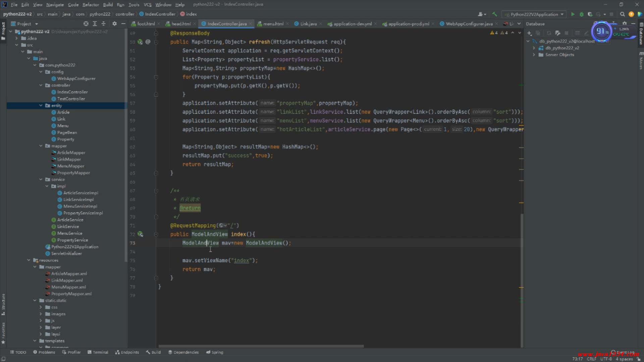Open Search Everywhere magnifier icon
Image resolution: width=644 pixels, height=362 pixels.
coord(622,14)
